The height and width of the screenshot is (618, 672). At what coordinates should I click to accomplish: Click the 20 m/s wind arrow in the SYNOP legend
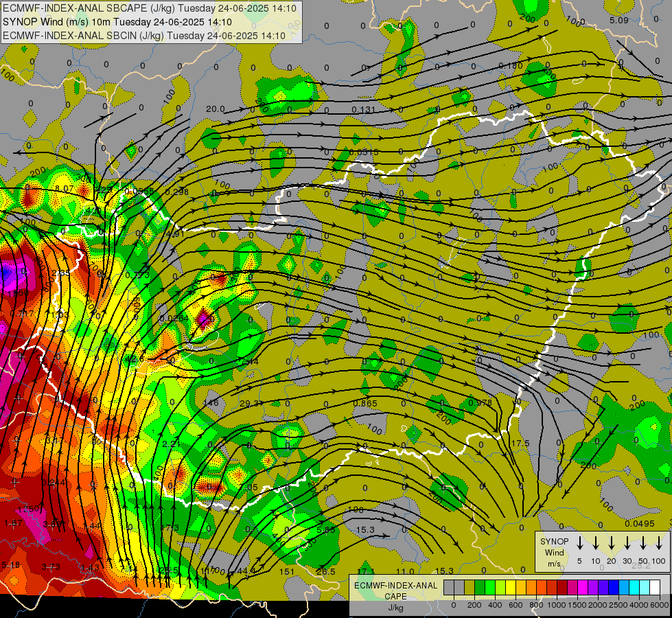point(612,543)
